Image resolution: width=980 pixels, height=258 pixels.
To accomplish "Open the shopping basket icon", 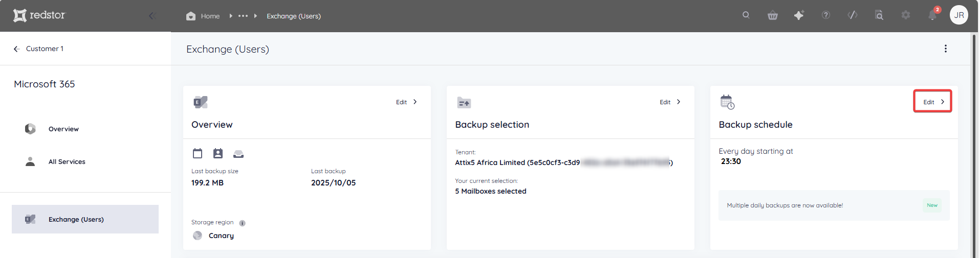I will click(773, 15).
